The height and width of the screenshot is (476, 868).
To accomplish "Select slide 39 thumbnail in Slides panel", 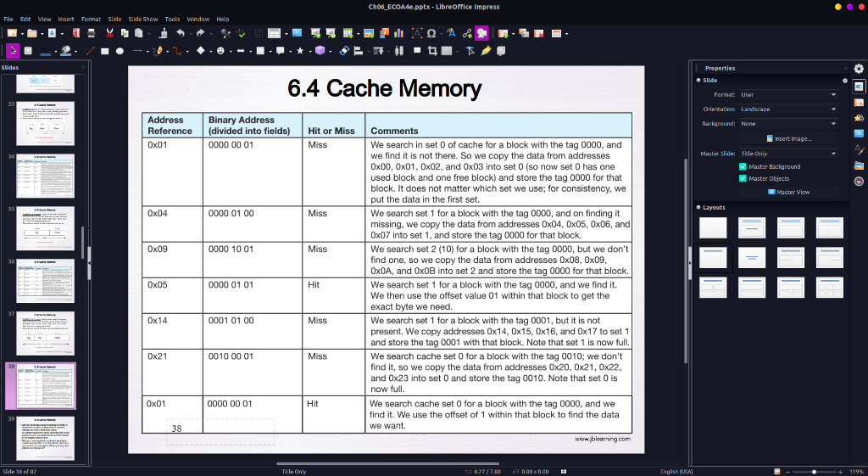I will 46,438.
